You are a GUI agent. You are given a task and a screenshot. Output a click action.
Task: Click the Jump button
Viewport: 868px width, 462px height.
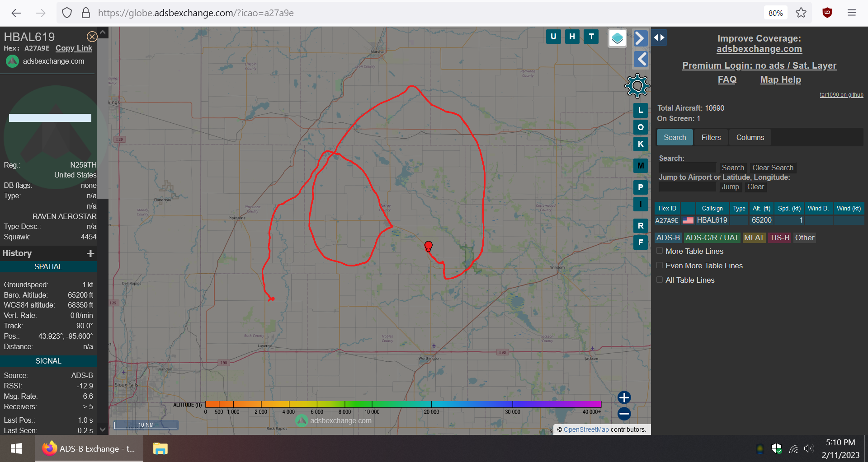(730, 187)
